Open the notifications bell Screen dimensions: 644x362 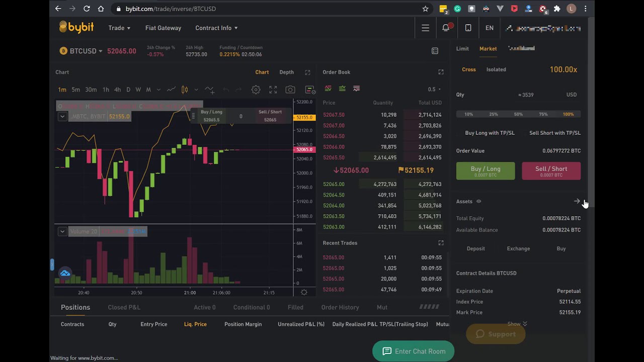[x=446, y=28]
